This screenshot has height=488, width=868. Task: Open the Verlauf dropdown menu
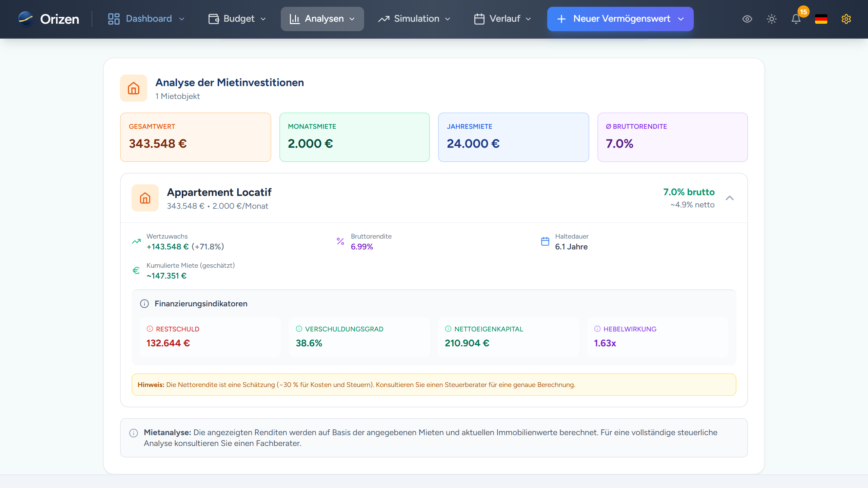[502, 19]
